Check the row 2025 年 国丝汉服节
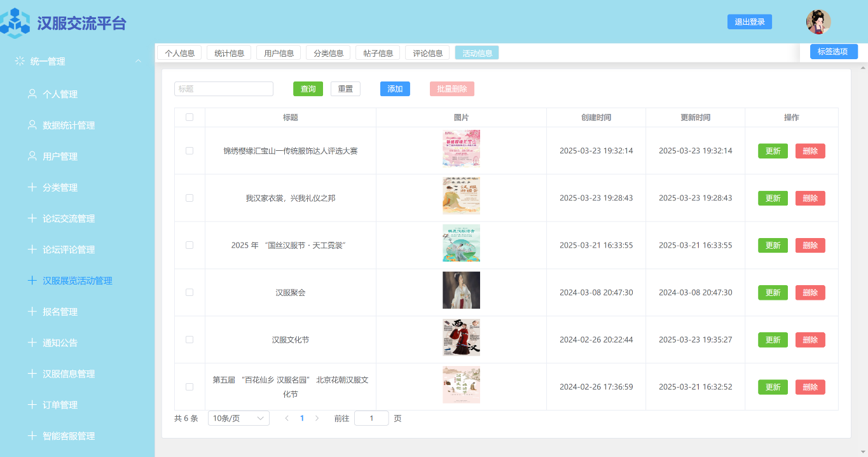 click(x=189, y=245)
